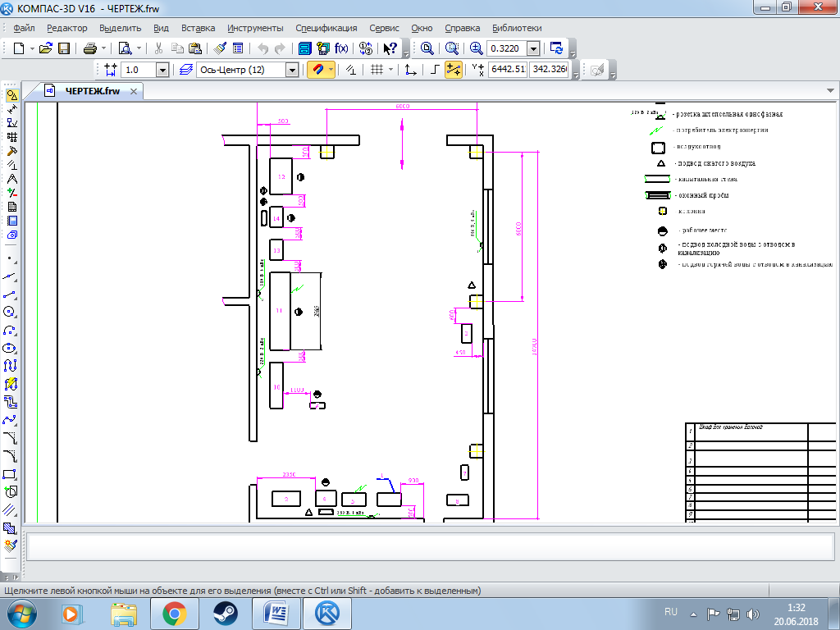
Task: Select the Circle drawing tool
Action: (11, 312)
